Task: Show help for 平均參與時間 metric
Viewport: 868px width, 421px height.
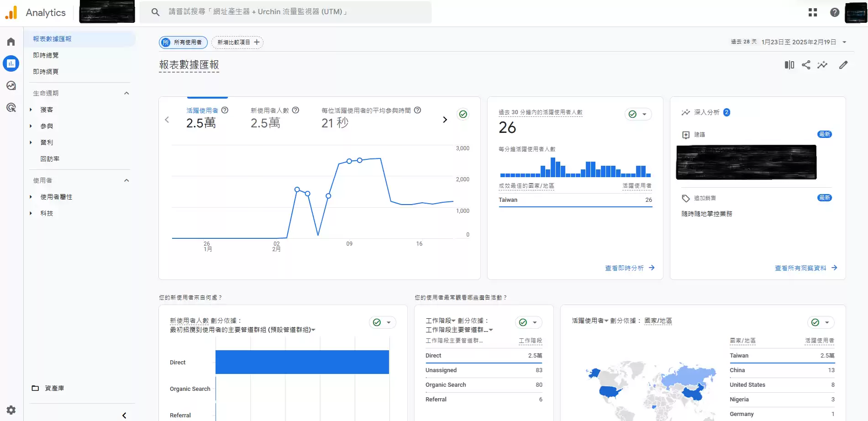Action: tap(417, 110)
